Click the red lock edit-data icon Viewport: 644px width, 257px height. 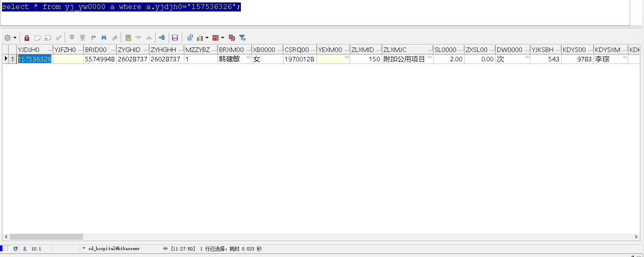click(x=27, y=38)
